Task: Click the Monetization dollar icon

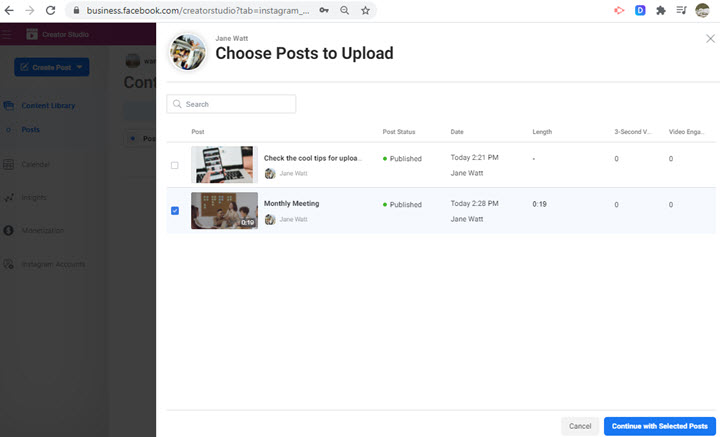Action: tap(8, 231)
